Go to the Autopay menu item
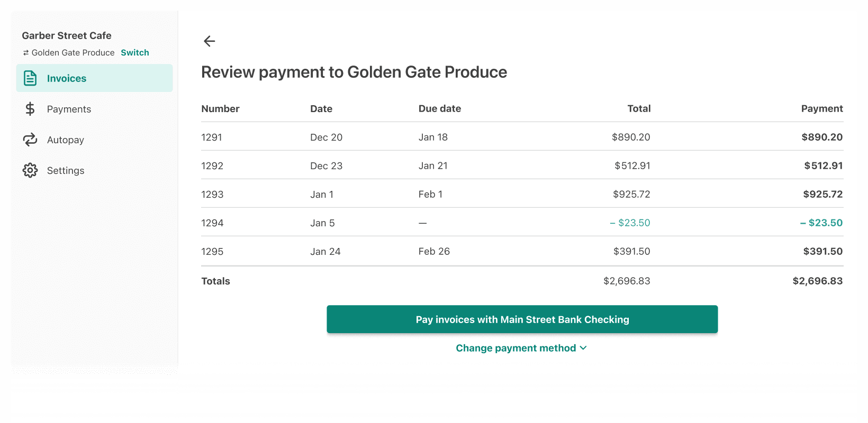This screenshot has width=868, height=423. tap(66, 140)
